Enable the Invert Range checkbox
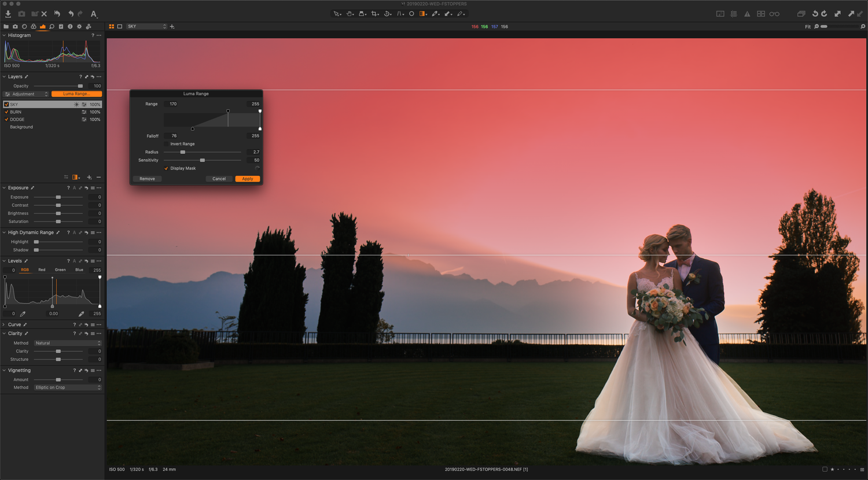 pyautogui.click(x=167, y=144)
